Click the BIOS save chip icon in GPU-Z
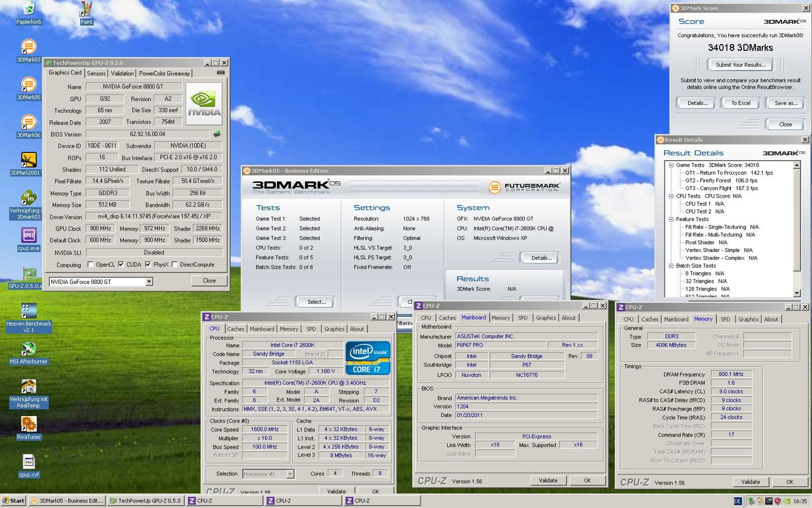This screenshot has height=508, width=812. 217,134
